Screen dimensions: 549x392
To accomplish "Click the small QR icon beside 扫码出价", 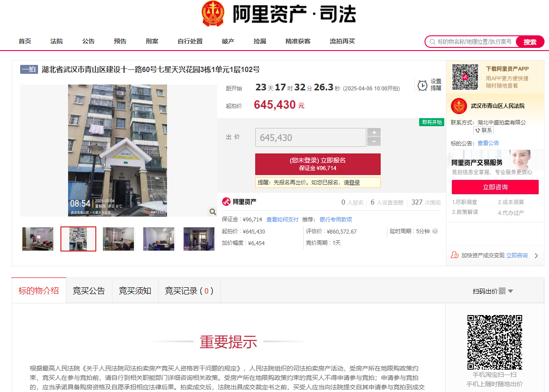I will [x=502, y=291].
